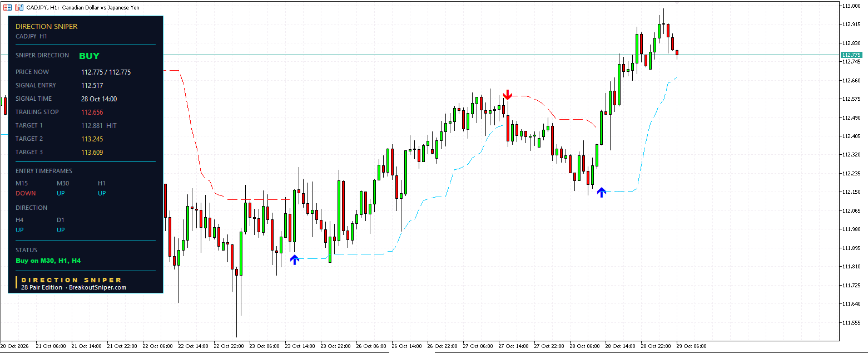Screen dimensions: 868x353
Task: Click the Target 3 value 113.609
Action: (92, 153)
